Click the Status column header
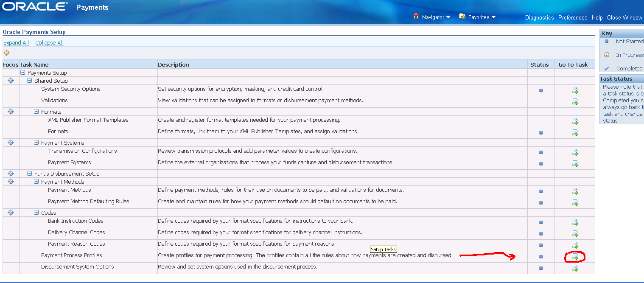This screenshot has width=644, height=283. pos(539,64)
